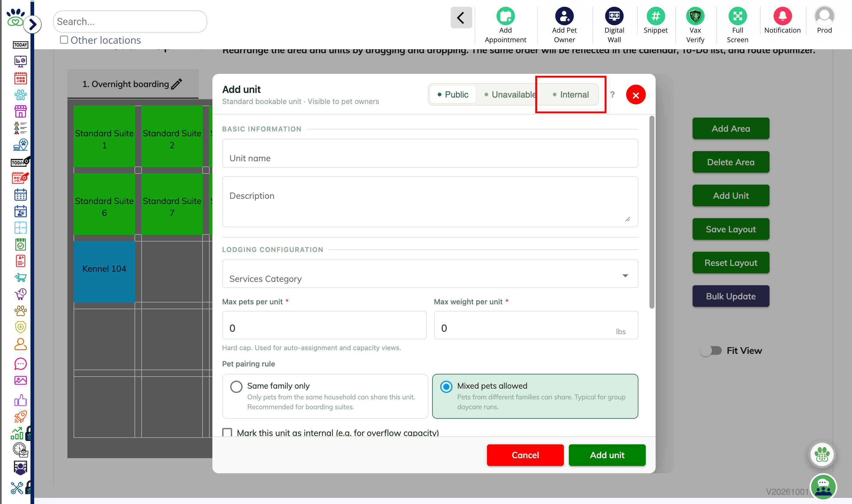
Task: Enter Full Screen mode
Action: [x=737, y=16]
